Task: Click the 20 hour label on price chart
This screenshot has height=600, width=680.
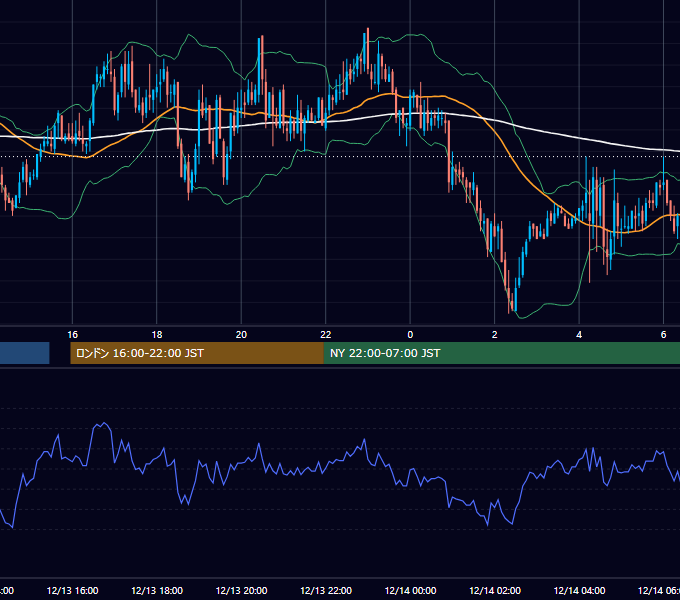Action: click(x=241, y=335)
